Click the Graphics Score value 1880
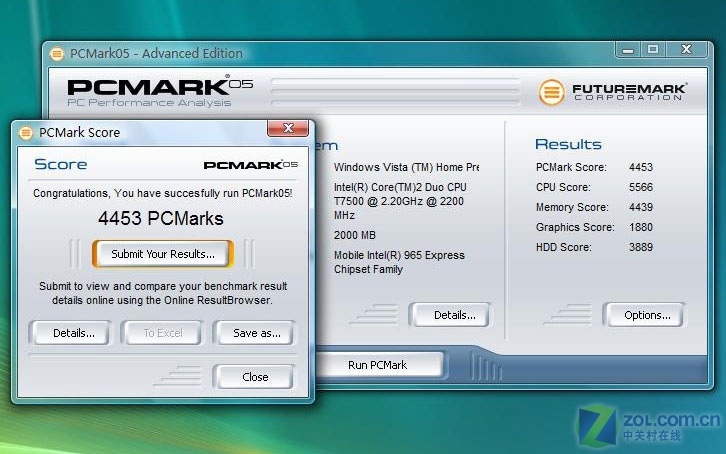This screenshot has height=454, width=726. point(641,227)
